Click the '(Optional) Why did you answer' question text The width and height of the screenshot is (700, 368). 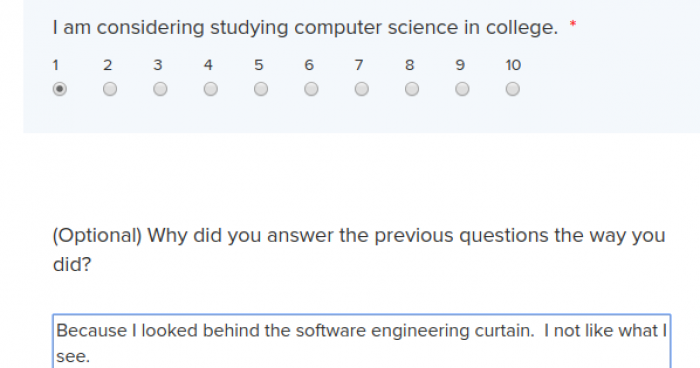pyautogui.click(x=359, y=250)
